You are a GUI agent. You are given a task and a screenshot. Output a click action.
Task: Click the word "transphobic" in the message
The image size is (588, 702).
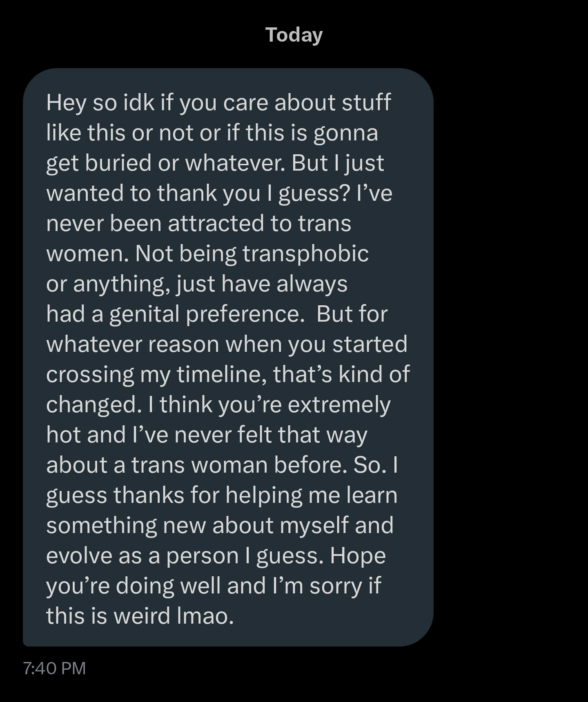305,253
